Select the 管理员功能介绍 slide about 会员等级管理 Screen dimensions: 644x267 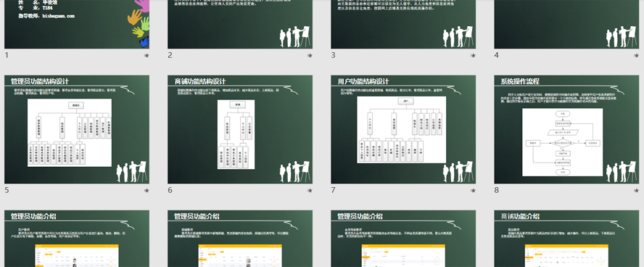pyautogui.click(x=403, y=239)
